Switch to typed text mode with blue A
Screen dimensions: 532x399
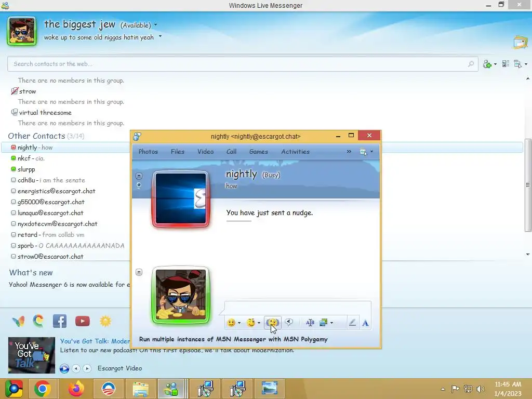(x=365, y=323)
